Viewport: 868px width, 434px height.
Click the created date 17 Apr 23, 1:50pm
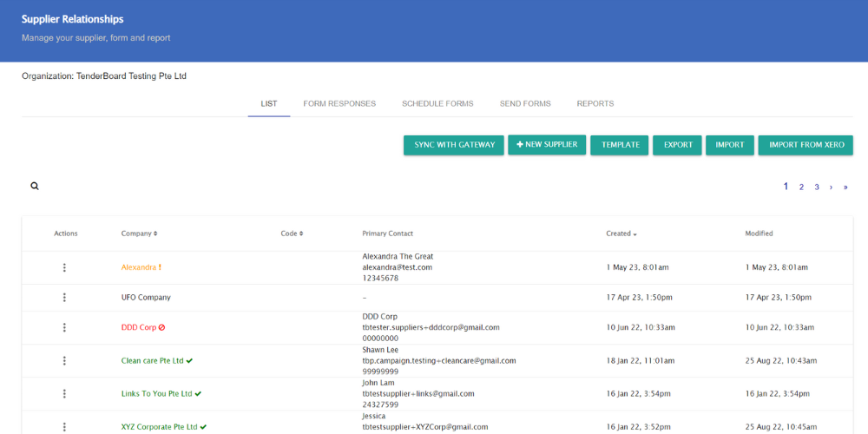(x=640, y=298)
